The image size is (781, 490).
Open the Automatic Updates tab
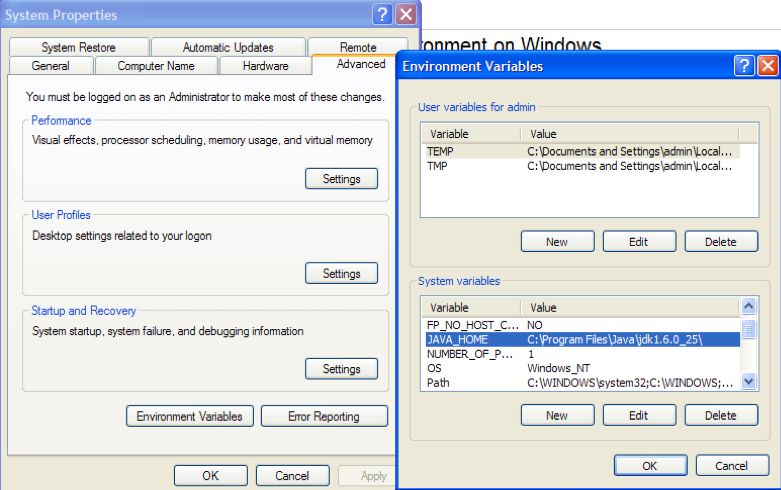pos(228,47)
